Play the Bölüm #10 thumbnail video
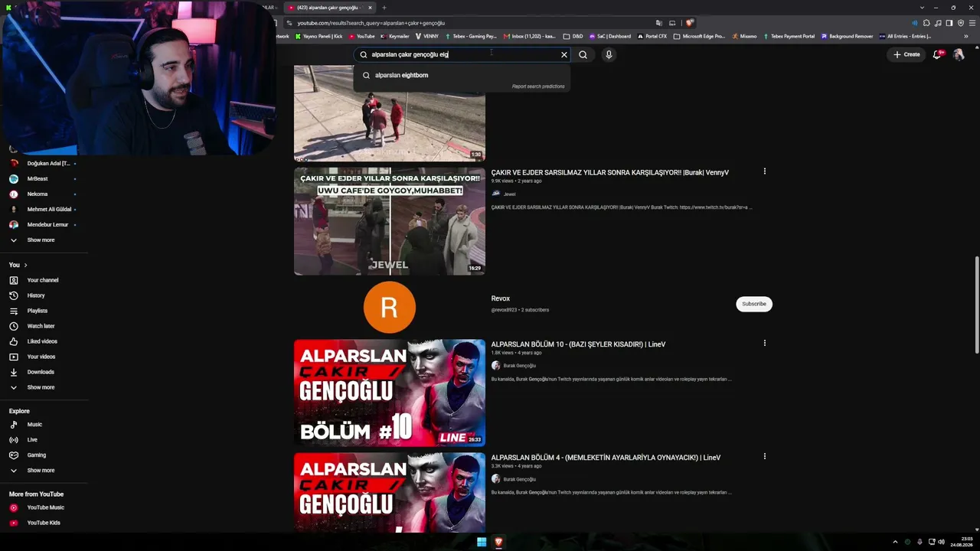Viewport: 980px width, 551px height. point(390,393)
